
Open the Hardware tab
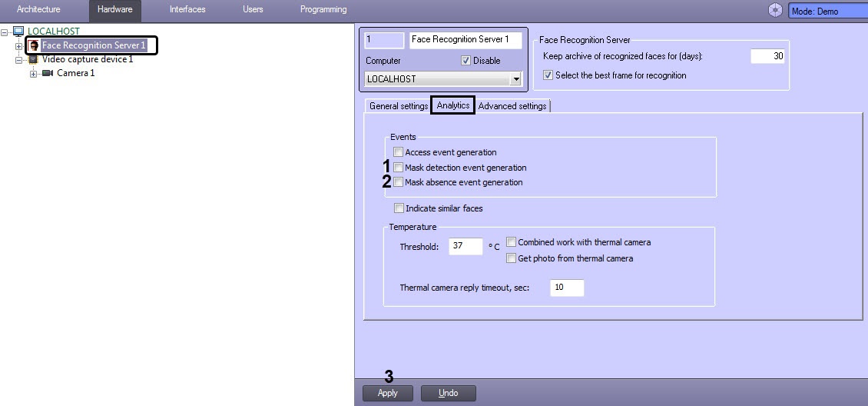click(114, 9)
